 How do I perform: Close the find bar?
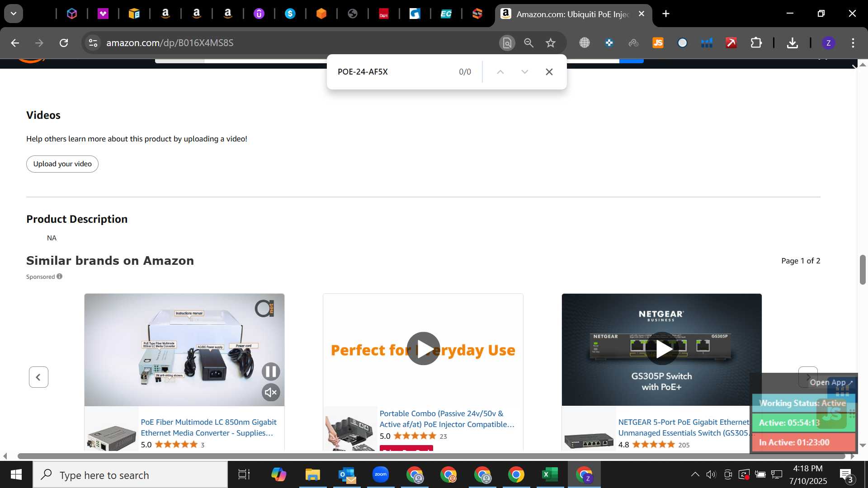point(549,72)
